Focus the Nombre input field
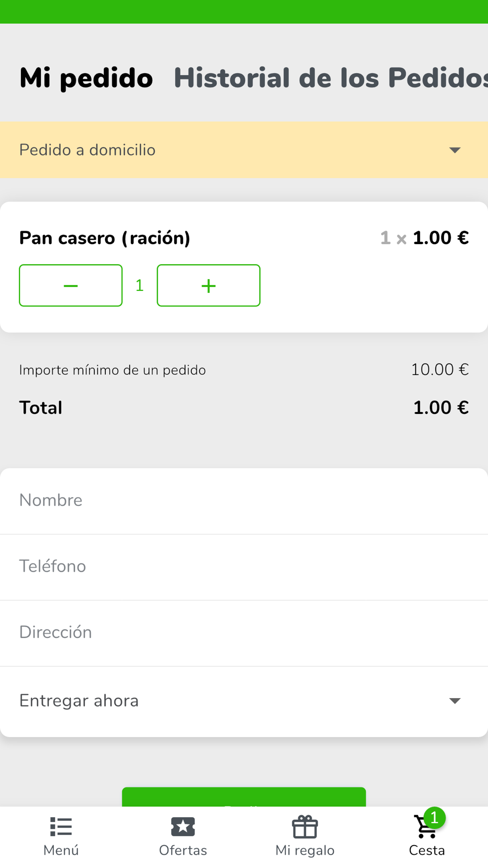Image resolution: width=488 pixels, height=868 pixels. click(244, 500)
